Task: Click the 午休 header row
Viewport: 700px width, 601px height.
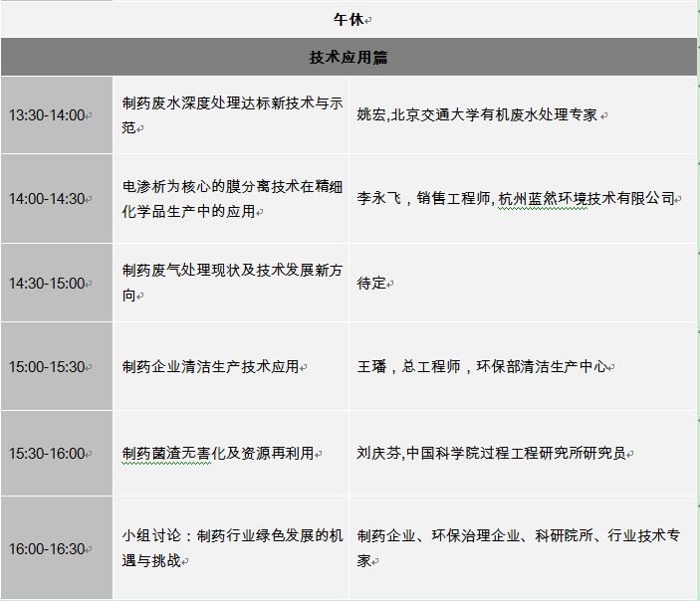Action: 349,19
